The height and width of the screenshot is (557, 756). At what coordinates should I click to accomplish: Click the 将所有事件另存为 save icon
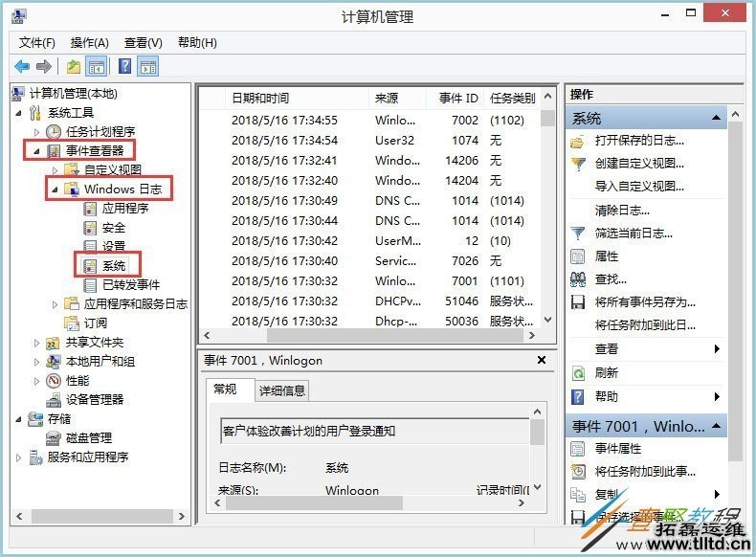point(578,302)
